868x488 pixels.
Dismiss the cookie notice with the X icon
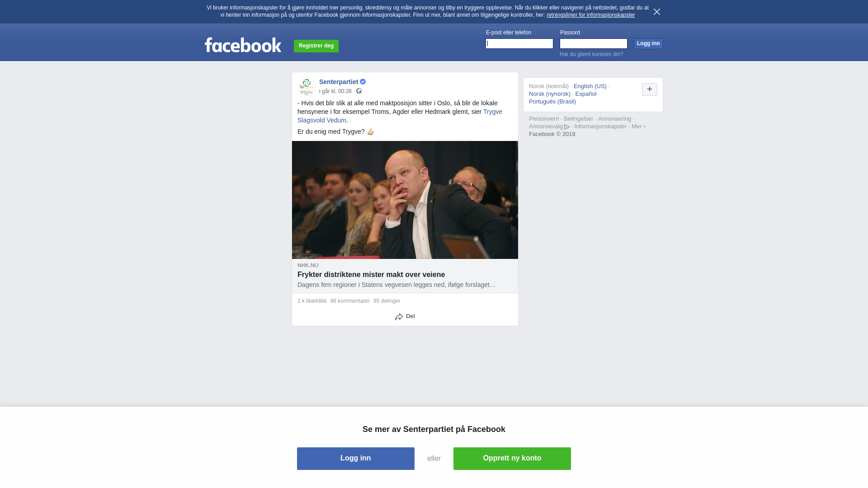(x=656, y=12)
